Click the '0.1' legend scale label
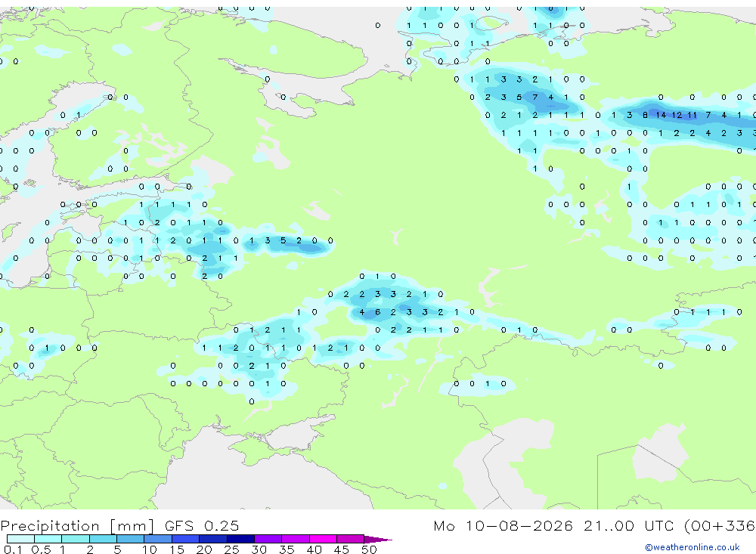 13,549
